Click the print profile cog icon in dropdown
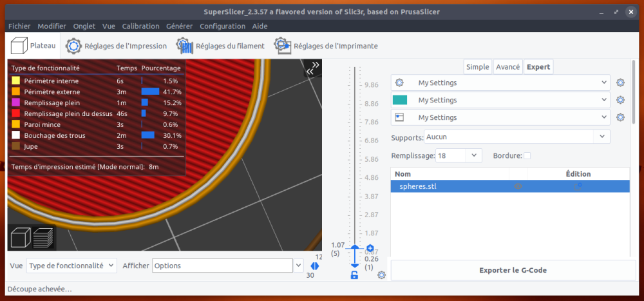Screen dimensions: 644x301 (x=399, y=83)
